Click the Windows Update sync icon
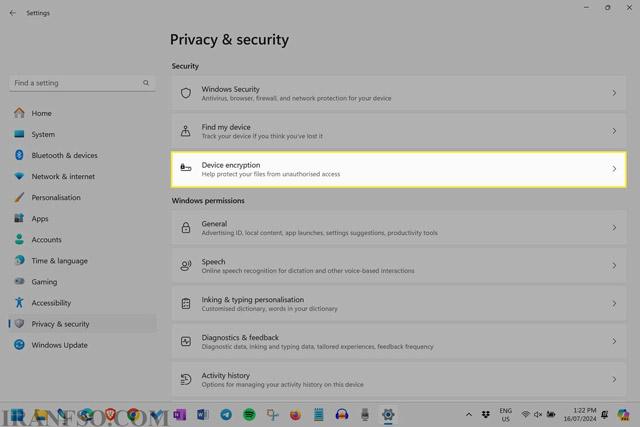 (x=19, y=345)
